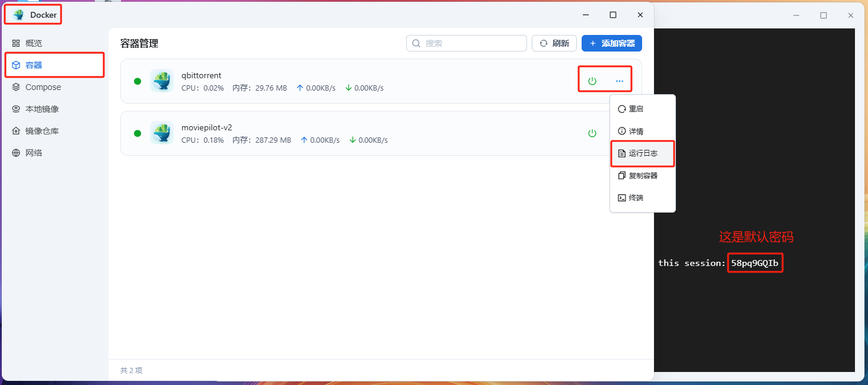The height and width of the screenshot is (385, 868).
Task: Click the Docker whale logo in title bar
Action: 19,15
